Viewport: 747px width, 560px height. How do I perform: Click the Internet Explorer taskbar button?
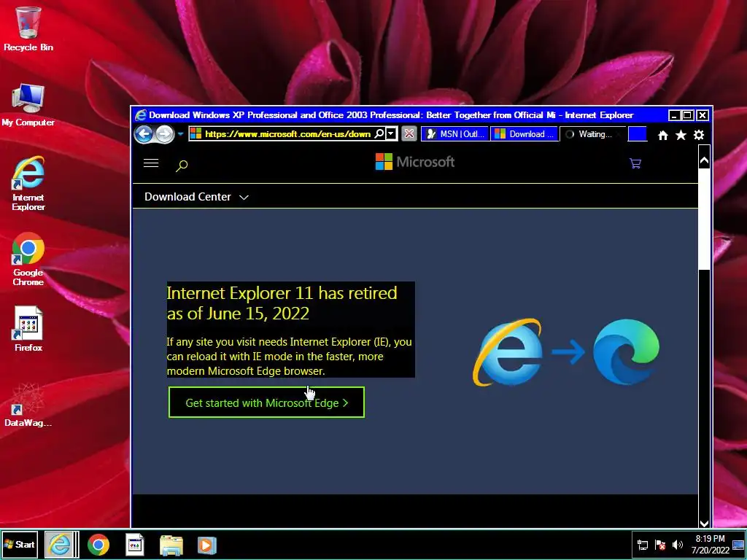click(x=60, y=544)
